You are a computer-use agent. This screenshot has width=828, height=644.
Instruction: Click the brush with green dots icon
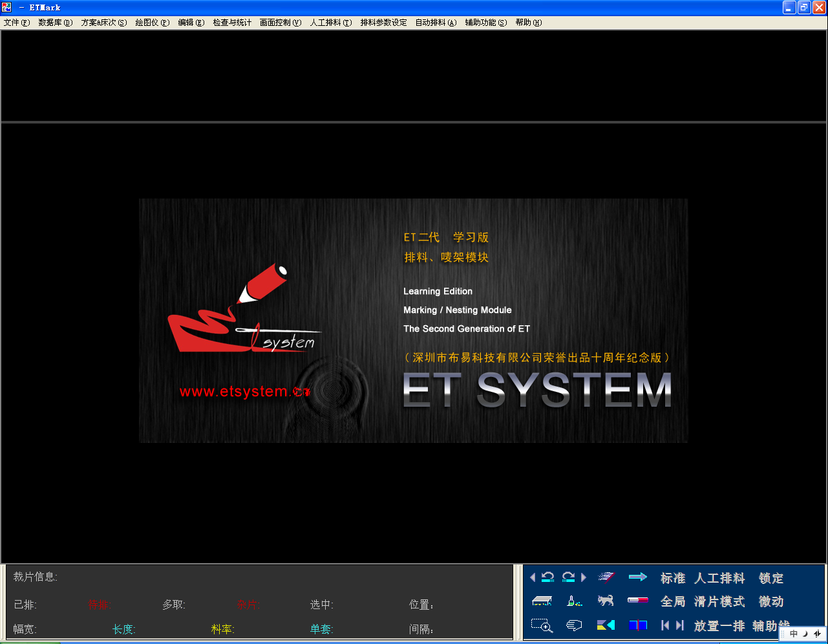pyautogui.click(x=574, y=601)
